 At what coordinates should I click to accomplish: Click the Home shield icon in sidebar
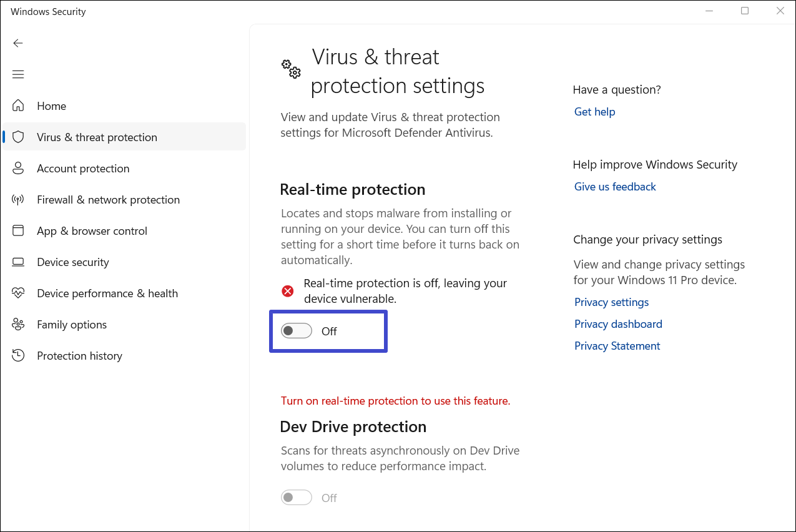[x=18, y=106]
